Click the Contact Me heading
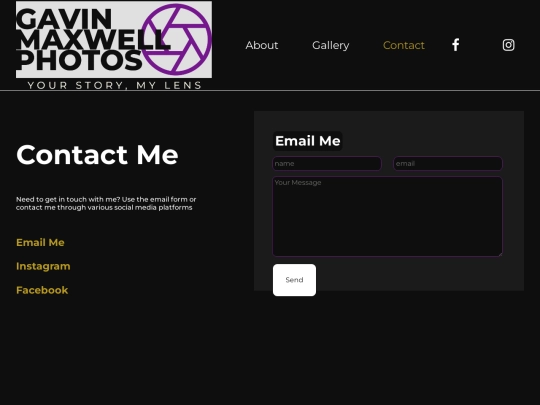Image resolution: width=540 pixels, height=405 pixels. [97, 155]
